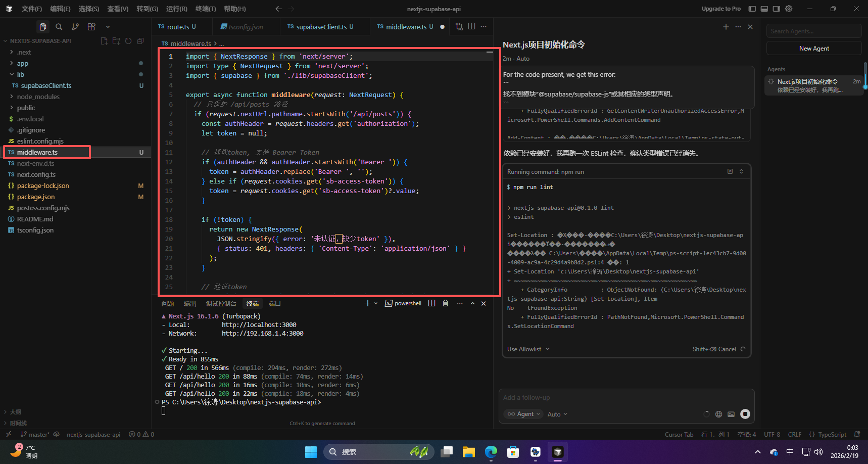
Task: Open the Auto model dropdown
Action: [x=557, y=414]
